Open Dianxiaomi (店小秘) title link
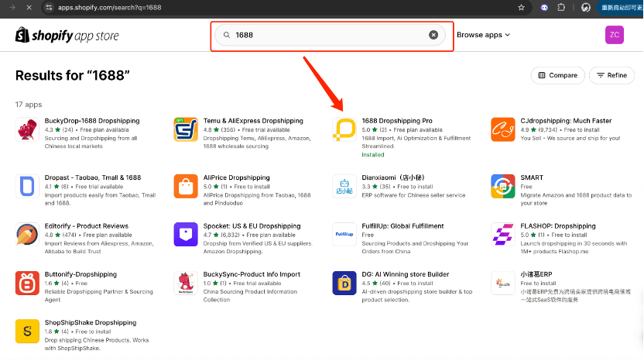Viewport: 644px width, 361px height. click(x=392, y=177)
